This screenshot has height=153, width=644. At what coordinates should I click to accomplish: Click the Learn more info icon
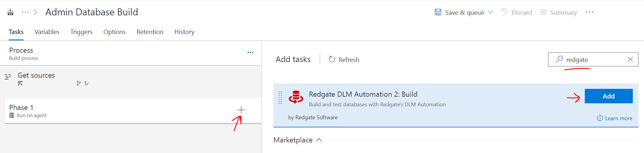(600, 118)
